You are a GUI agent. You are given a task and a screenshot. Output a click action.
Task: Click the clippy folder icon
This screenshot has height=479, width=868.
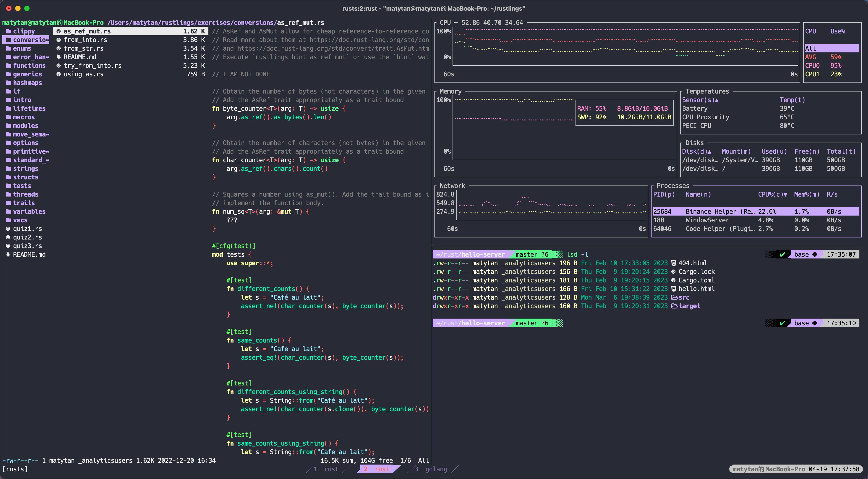[x=8, y=31]
